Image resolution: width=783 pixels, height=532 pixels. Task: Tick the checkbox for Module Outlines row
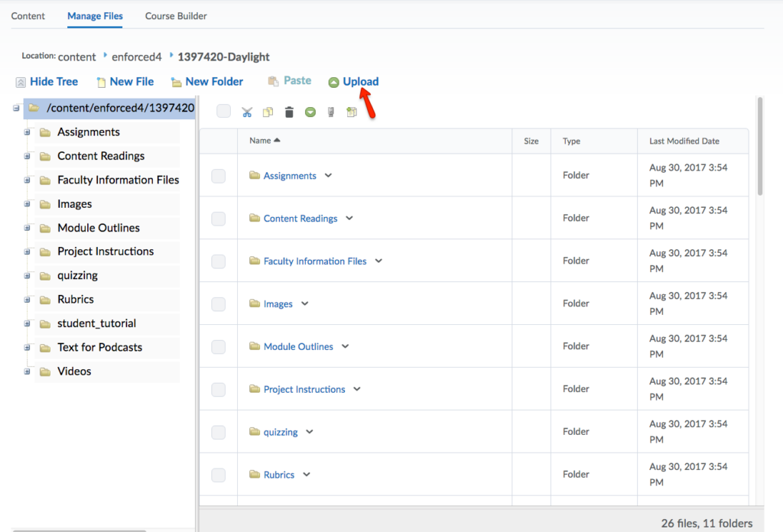pyautogui.click(x=219, y=347)
